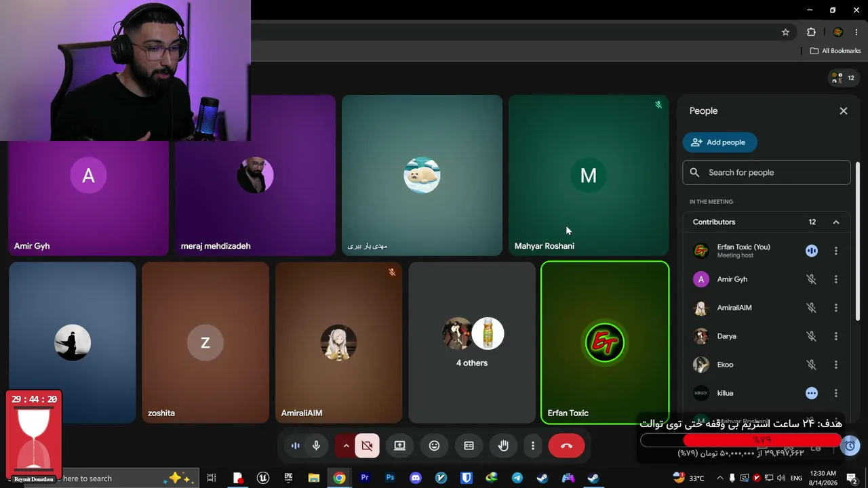Open more actions for Ekoo

point(836,365)
